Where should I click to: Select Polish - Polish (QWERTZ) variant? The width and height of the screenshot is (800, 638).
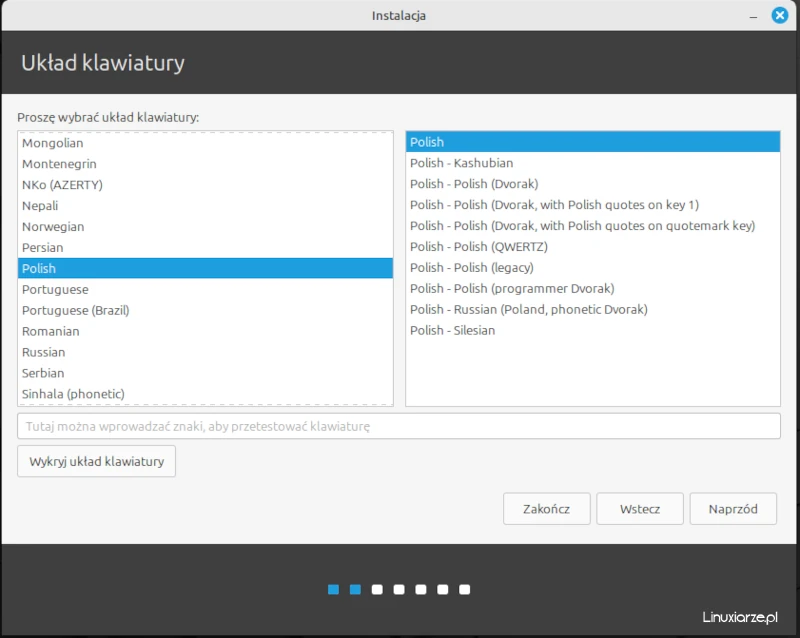coord(593,247)
